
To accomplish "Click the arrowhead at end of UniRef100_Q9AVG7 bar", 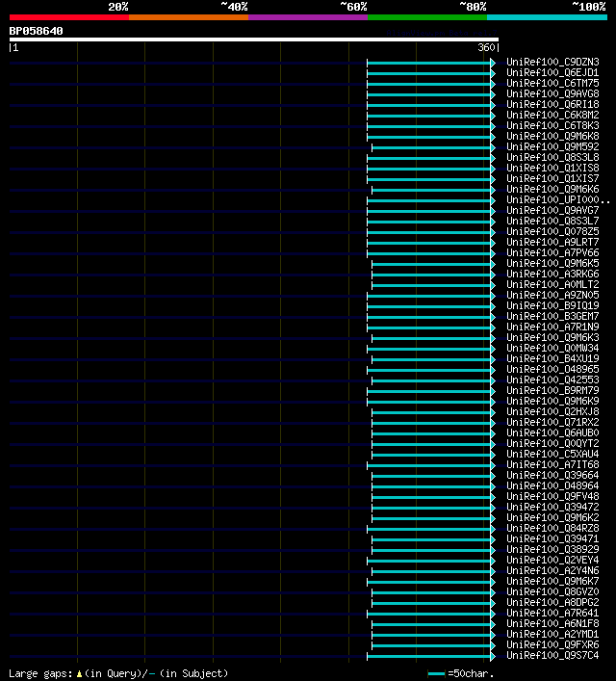I will tap(493, 212).
